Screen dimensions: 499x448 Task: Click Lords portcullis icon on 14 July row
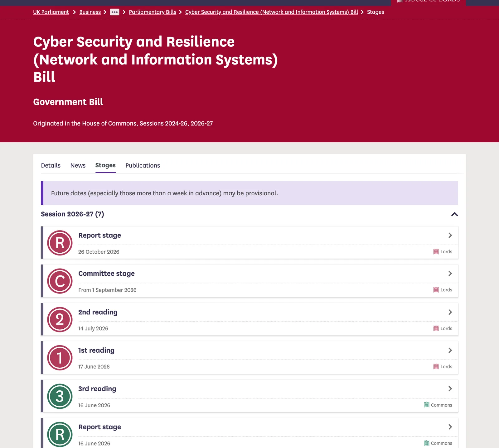coord(436,328)
